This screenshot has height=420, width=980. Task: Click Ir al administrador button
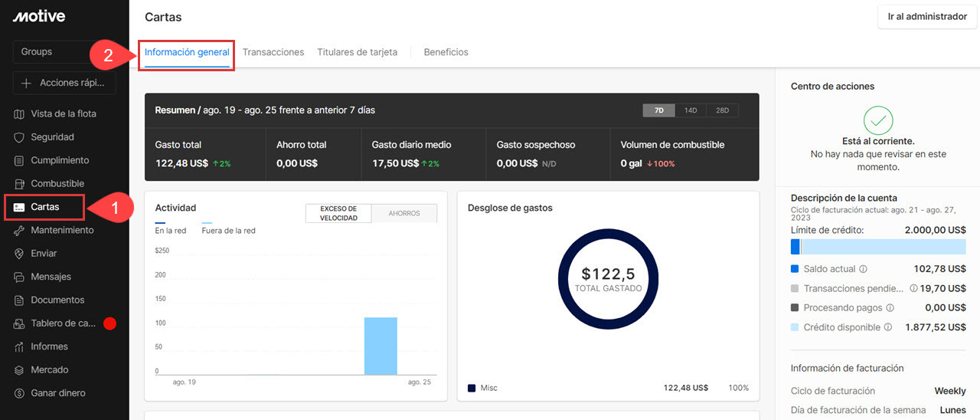[926, 16]
